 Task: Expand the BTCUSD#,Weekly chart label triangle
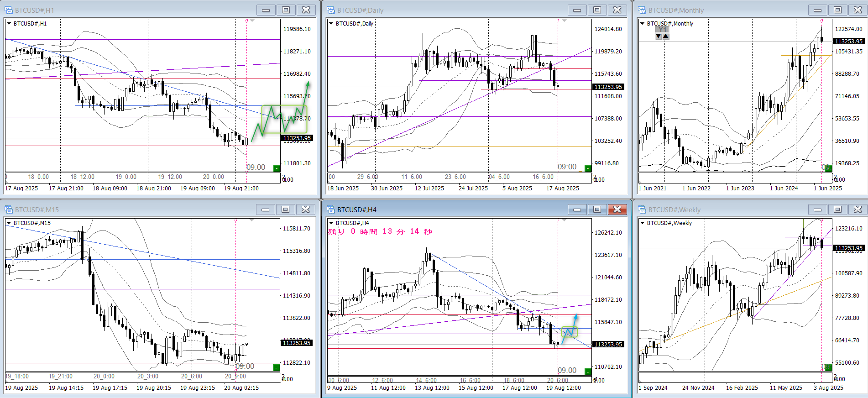click(642, 223)
